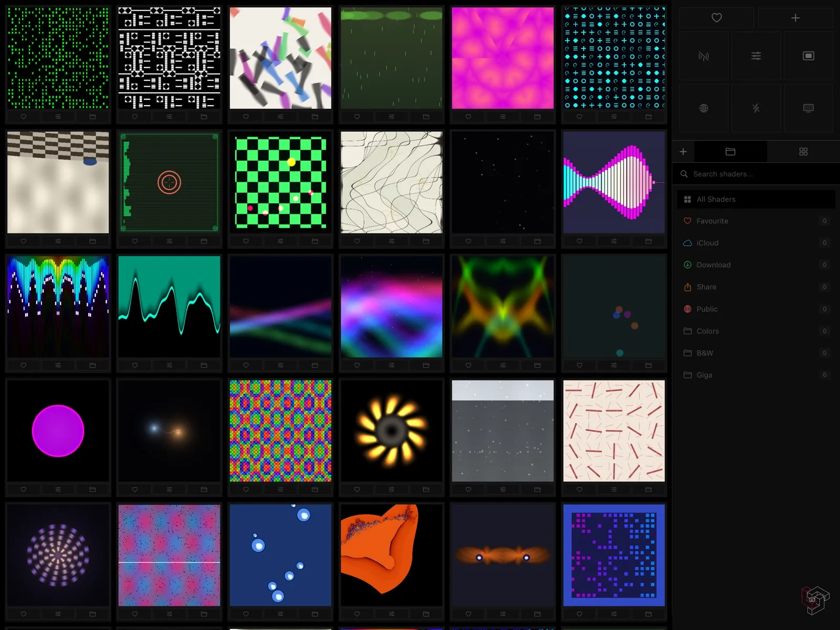Open the sliders settings icon
This screenshot has height=630, width=840.
pos(756,56)
